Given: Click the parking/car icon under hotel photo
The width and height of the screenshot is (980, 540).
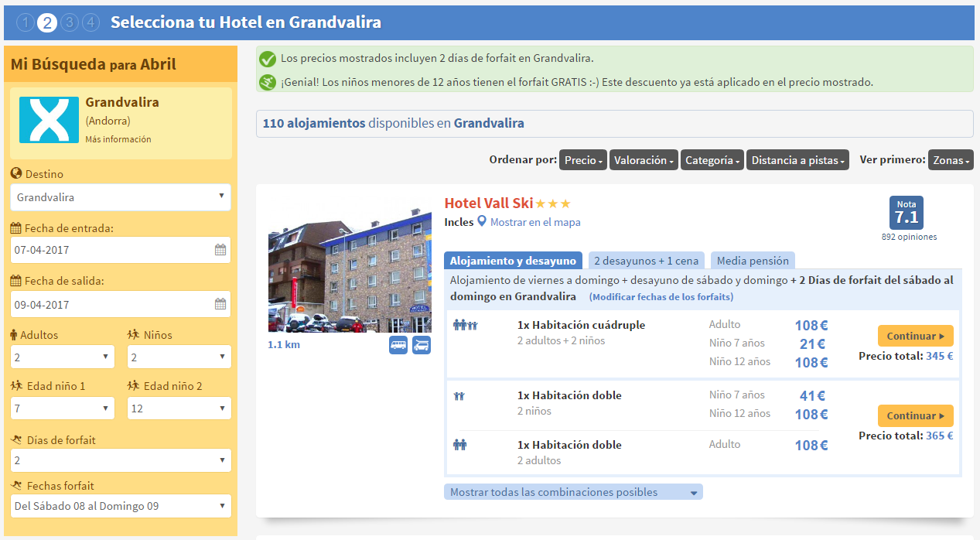Looking at the screenshot, I should (x=422, y=345).
